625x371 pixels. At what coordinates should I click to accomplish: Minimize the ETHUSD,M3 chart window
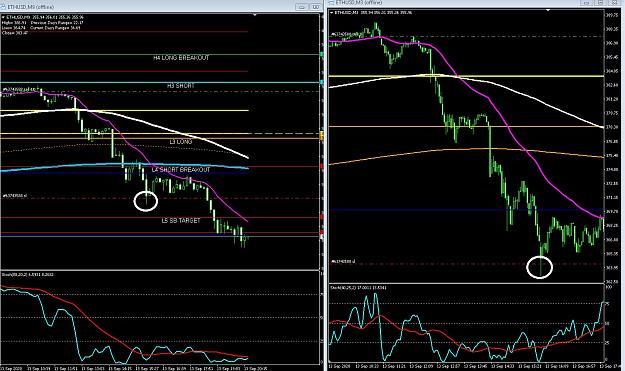click(586, 2)
